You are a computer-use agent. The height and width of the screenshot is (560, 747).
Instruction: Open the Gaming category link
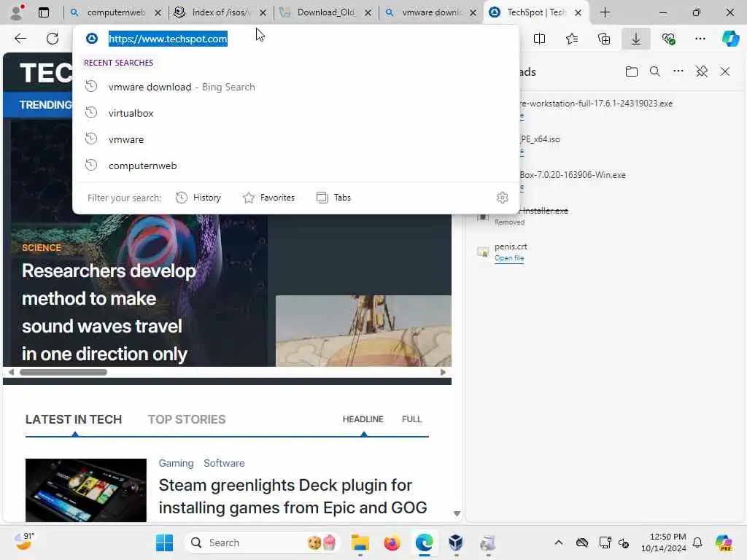177,463
